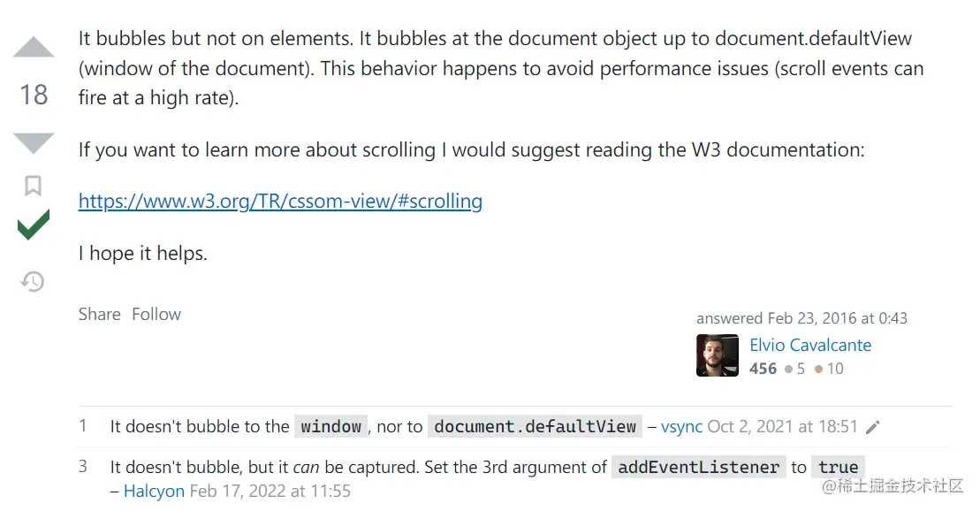The width and height of the screenshot is (980, 511).
Task: Open Elvio Cavalcante's profile link
Action: (x=810, y=345)
